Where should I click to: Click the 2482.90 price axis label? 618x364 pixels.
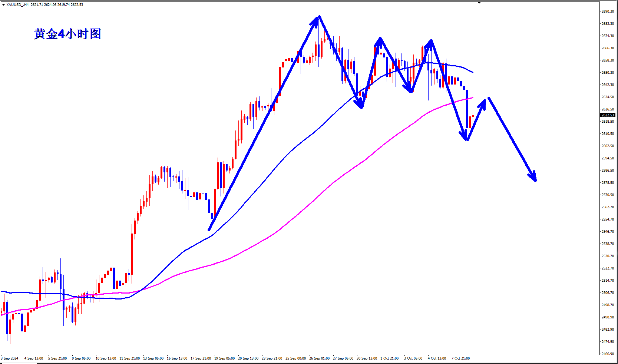click(x=608, y=330)
